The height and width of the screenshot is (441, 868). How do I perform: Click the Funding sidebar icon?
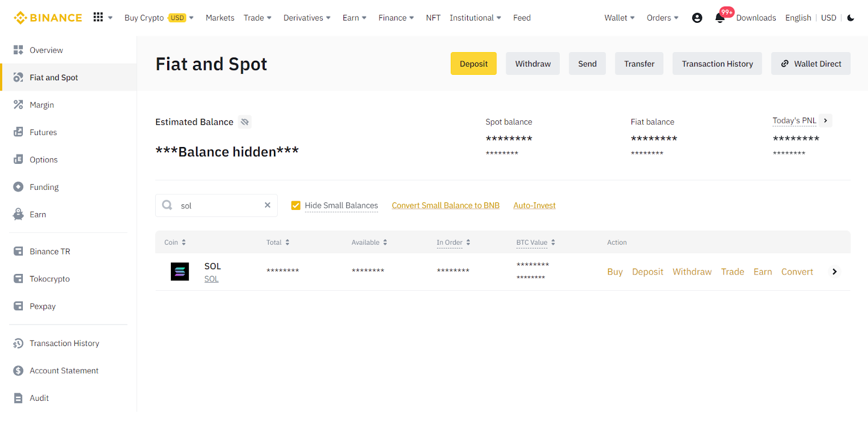point(18,187)
